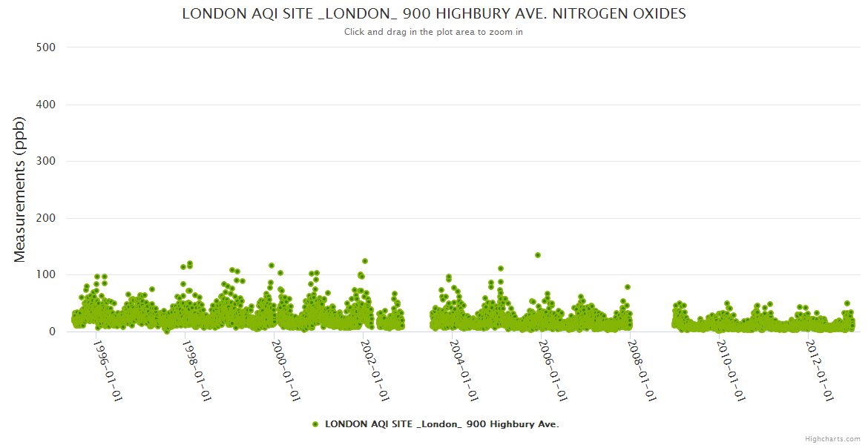Select the 2004-01-01 date label

coord(464,371)
